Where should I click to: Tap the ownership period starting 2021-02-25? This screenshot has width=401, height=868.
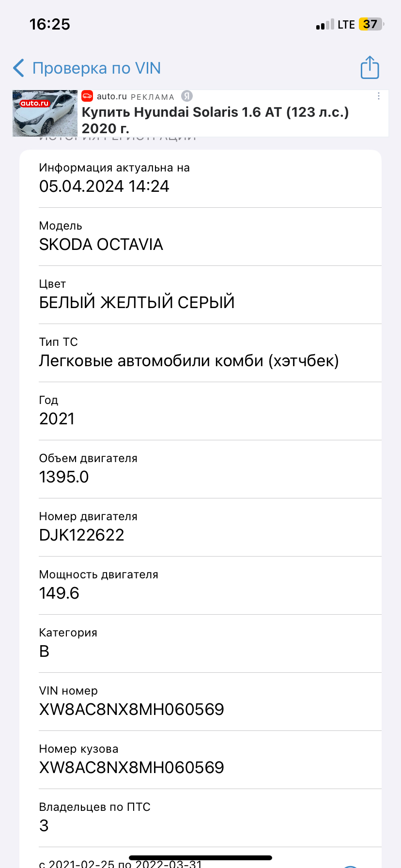(121, 863)
